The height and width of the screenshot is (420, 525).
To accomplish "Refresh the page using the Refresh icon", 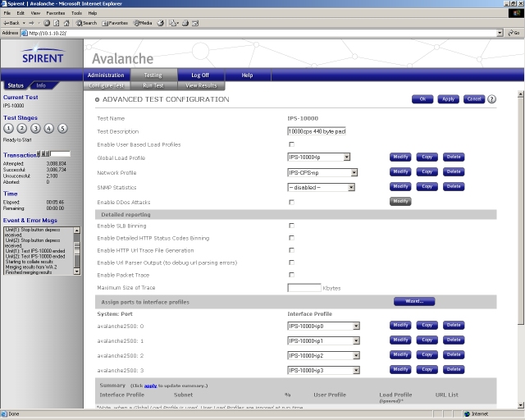I will point(57,23).
